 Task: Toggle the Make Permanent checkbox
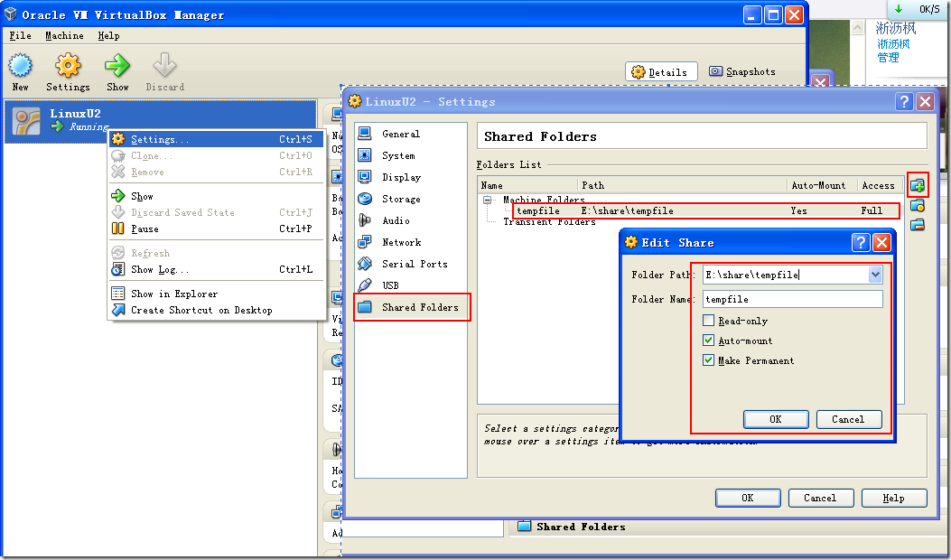(x=708, y=360)
